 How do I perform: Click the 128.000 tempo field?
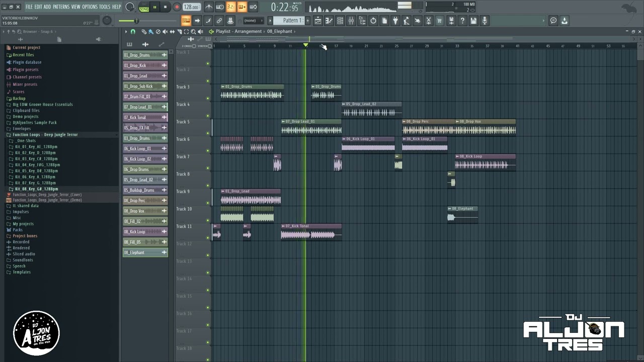pyautogui.click(x=191, y=7)
